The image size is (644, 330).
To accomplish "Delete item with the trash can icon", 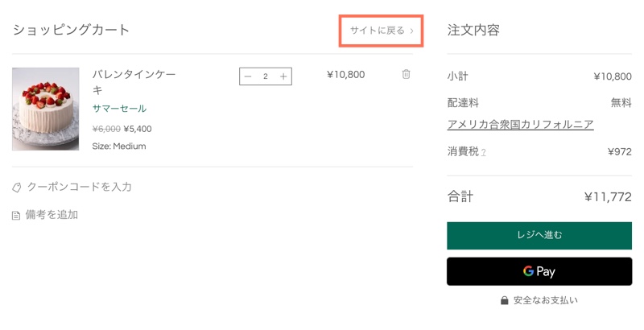I will [406, 74].
